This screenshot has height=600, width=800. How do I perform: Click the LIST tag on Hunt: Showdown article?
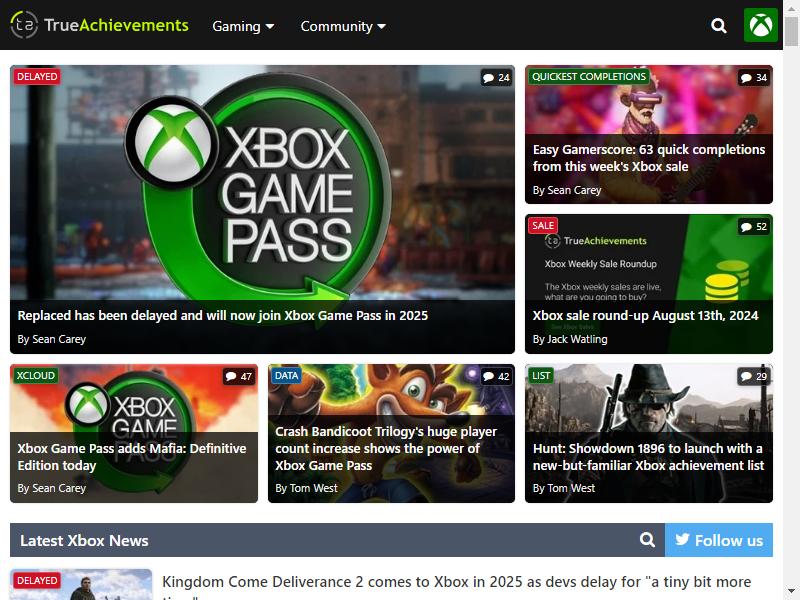click(x=541, y=376)
